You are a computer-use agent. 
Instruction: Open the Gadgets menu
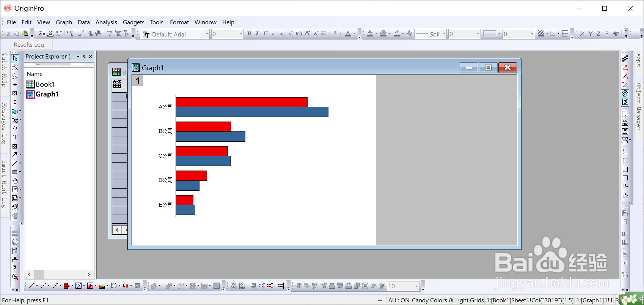(x=134, y=22)
